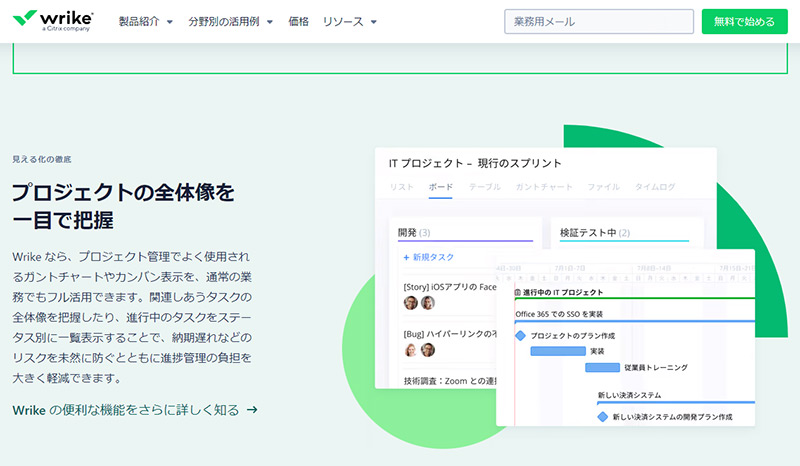Click the 従業員トレーニング Gantt bar
The width and height of the screenshot is (800, 466).
click(602, 367)
